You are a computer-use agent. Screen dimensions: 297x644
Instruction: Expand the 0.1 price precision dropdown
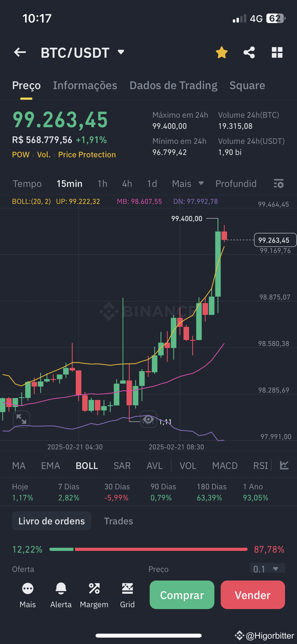pos(267,568)
